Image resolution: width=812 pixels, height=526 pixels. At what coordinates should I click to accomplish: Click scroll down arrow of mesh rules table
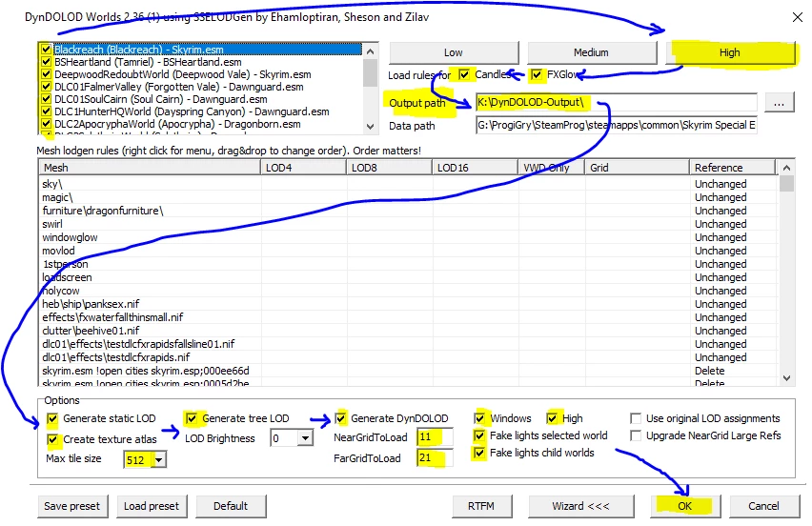pos(786,378)
